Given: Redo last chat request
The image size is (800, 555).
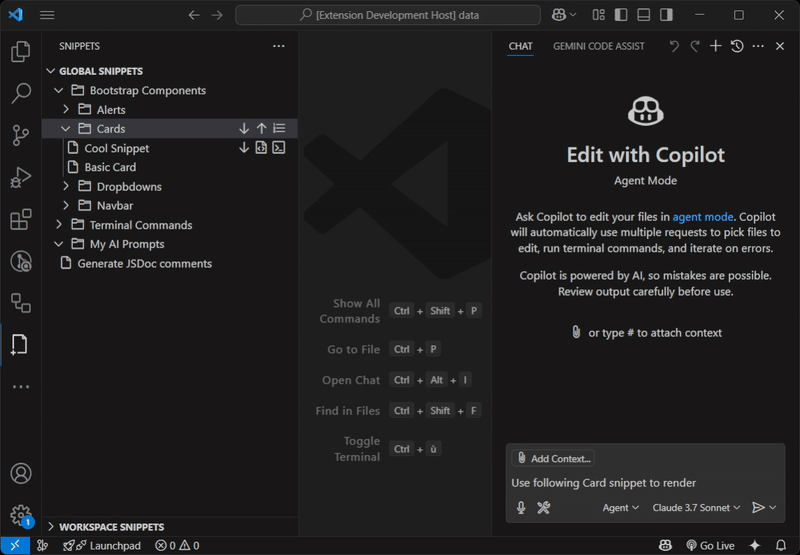Looking at the screenshot, I should 694,46.
